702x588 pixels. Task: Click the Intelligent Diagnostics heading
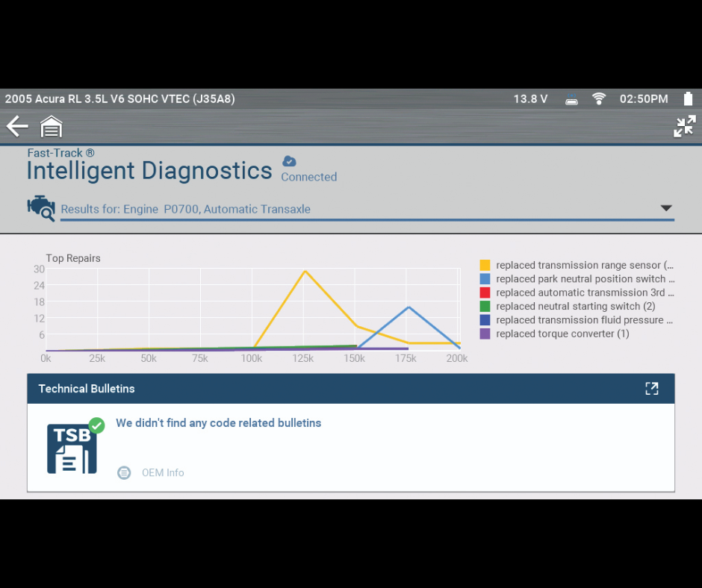[149, 171]
